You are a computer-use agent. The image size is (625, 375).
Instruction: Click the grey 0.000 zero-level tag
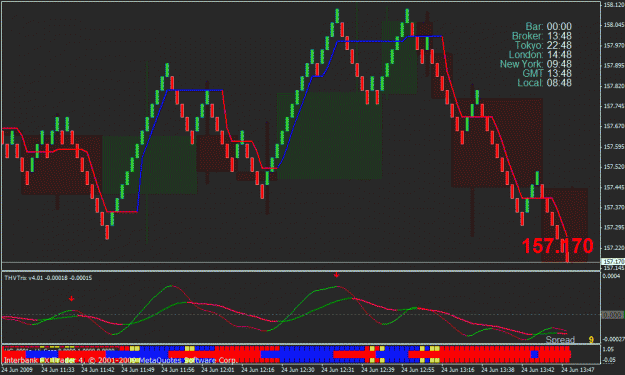point(612,315)
